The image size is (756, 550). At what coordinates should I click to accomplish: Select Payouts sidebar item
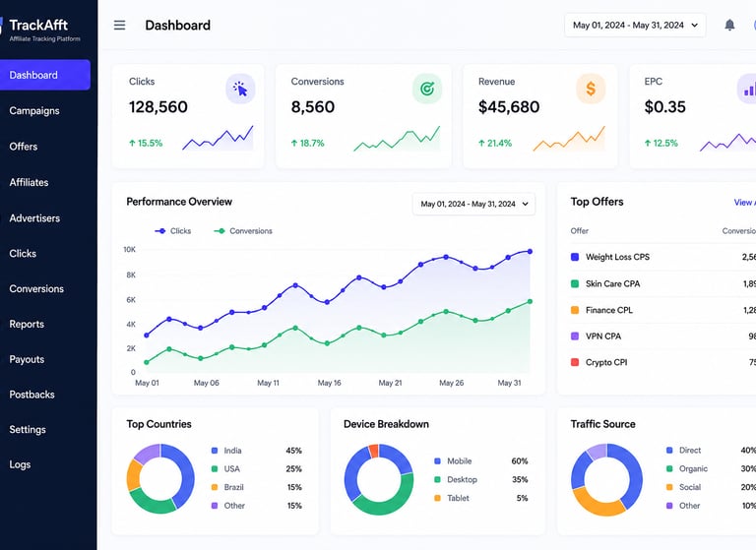click(27, 359)
